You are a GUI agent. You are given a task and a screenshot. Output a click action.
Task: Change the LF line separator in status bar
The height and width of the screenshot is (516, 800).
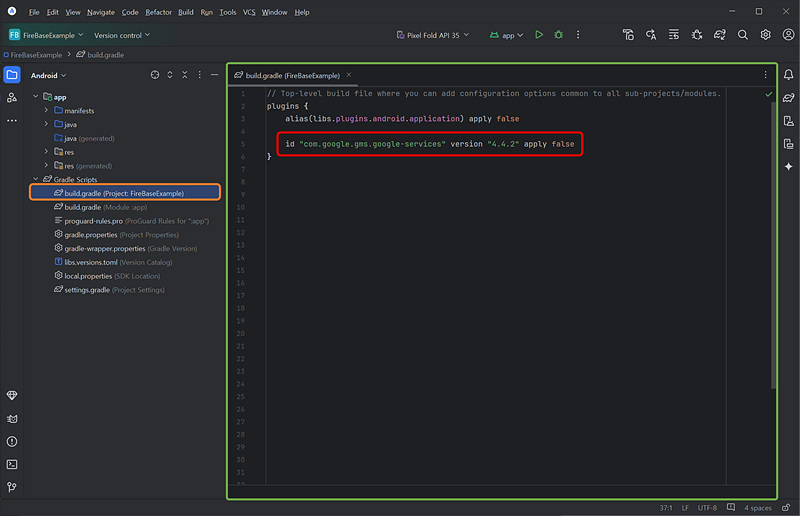(685, 508)
